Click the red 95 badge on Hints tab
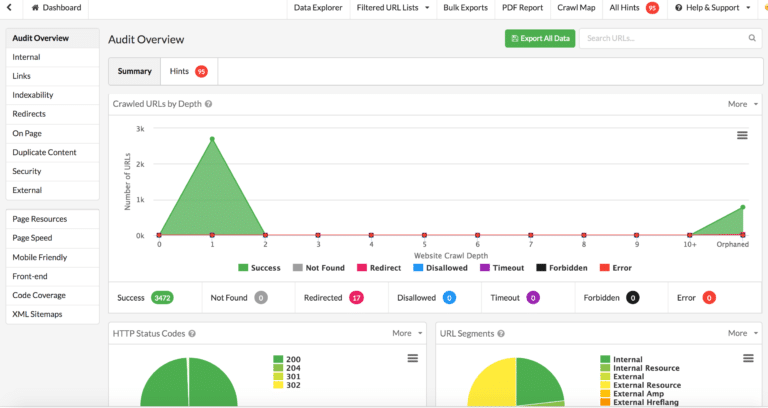This screenshot has width=768, height=408. click(201, 72)
